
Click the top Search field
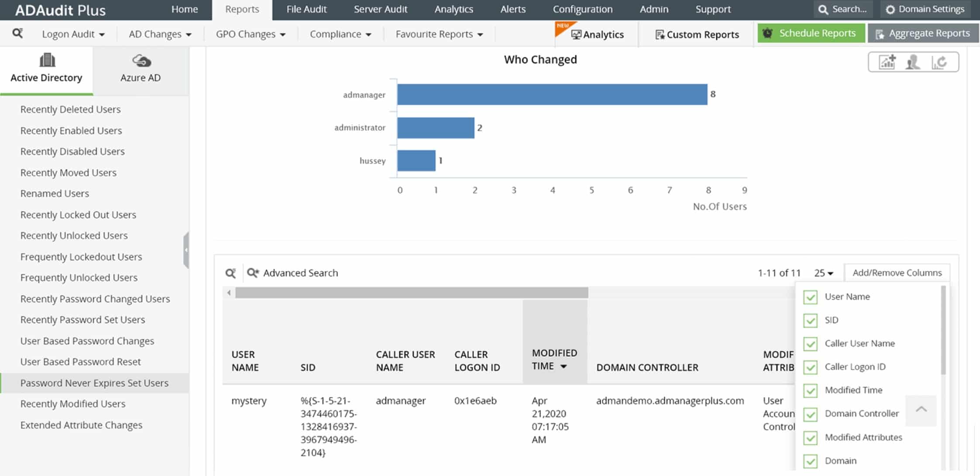point(843,9)
